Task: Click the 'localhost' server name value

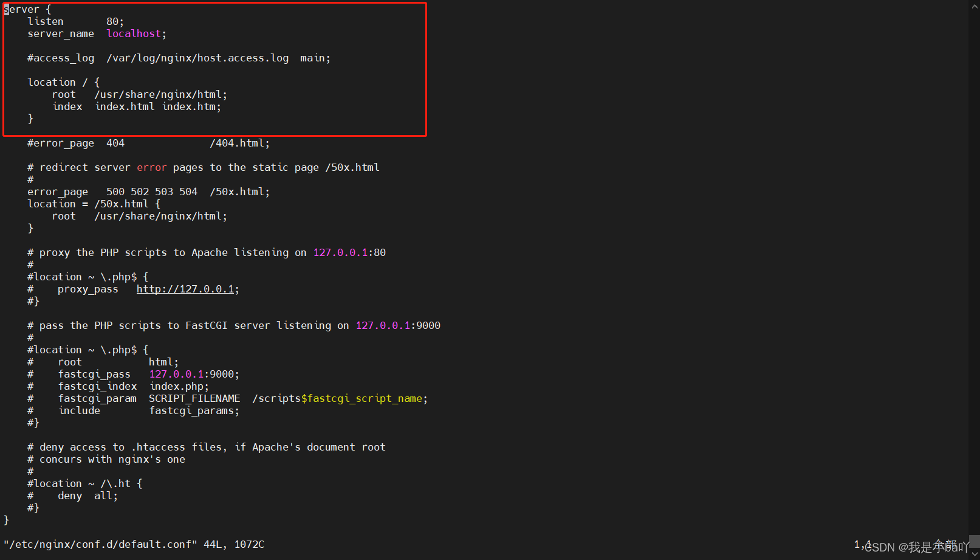Action: click(134, 34)
